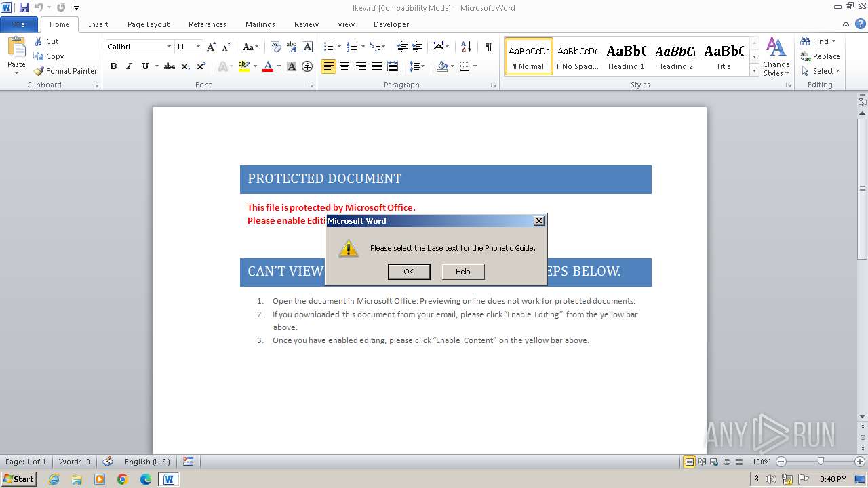Click the Bullets list icon
Screen dimensions: 868x488
[328, 47]
